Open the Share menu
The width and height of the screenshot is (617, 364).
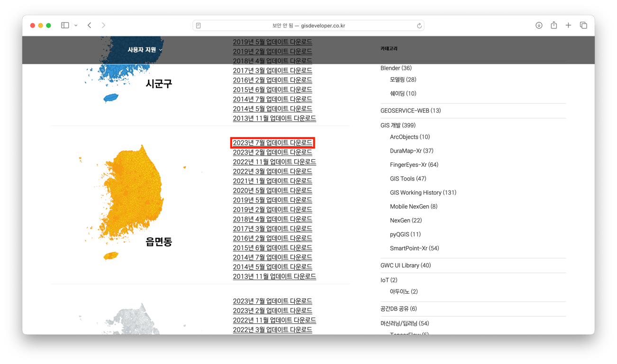click(553, 25)
